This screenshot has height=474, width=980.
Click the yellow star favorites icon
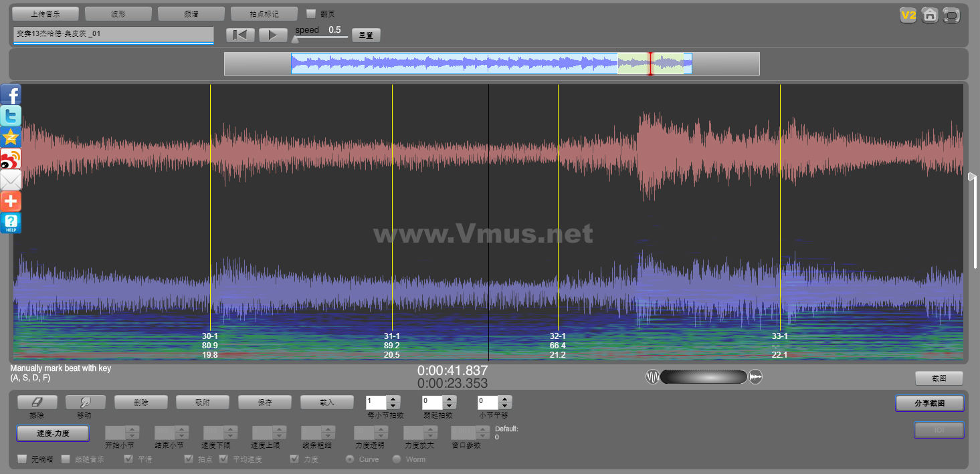[x=11, y=137]
